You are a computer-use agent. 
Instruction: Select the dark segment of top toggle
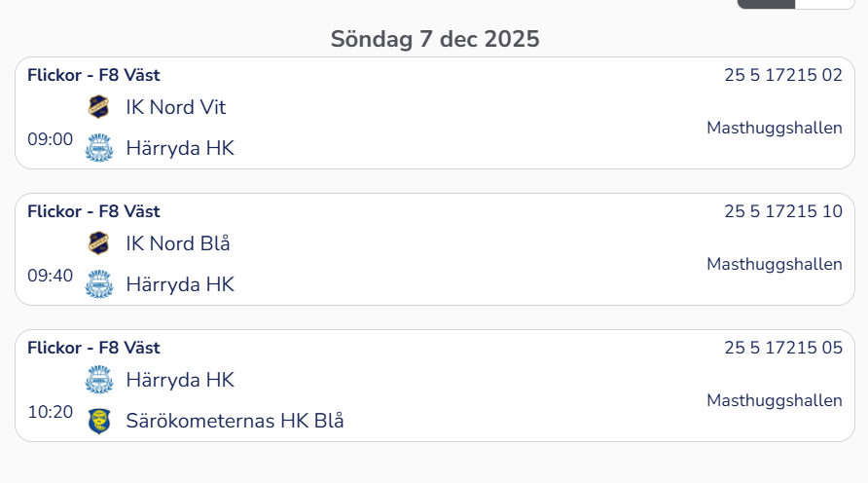point(766,4)
